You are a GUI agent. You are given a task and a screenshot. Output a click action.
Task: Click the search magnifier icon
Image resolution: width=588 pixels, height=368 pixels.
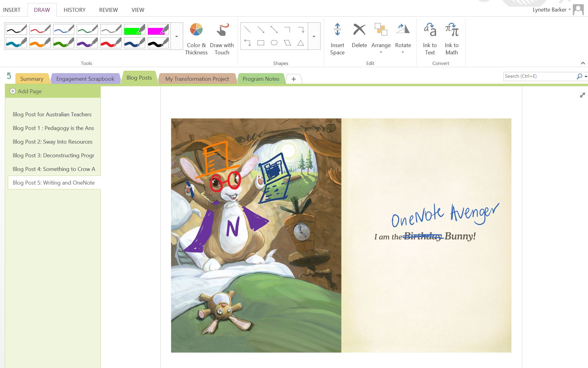[x=579, y=76]
